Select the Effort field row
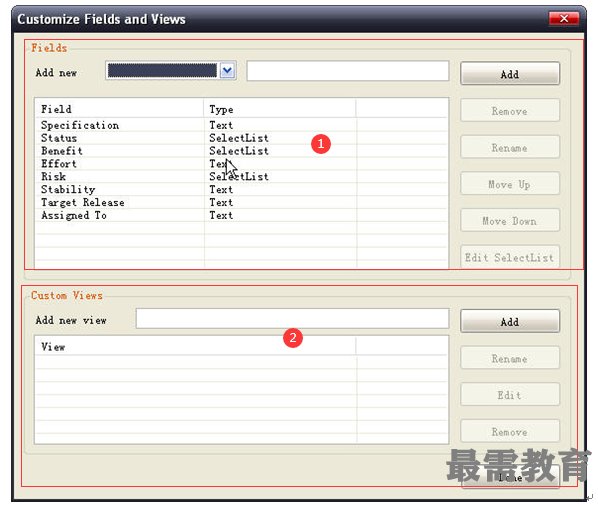Image resolution: width=598 pixels, height=505 pixels. [241, 164]
